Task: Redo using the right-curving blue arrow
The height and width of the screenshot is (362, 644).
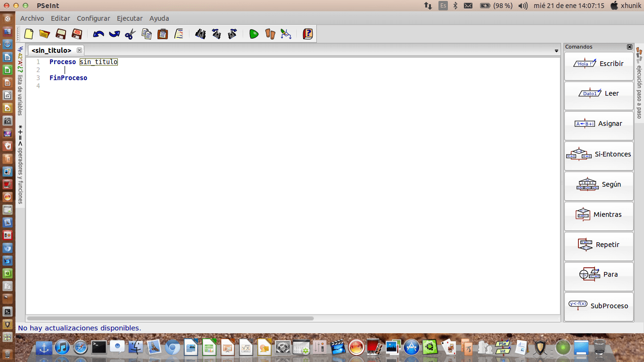Action: [x=115, y=34]
